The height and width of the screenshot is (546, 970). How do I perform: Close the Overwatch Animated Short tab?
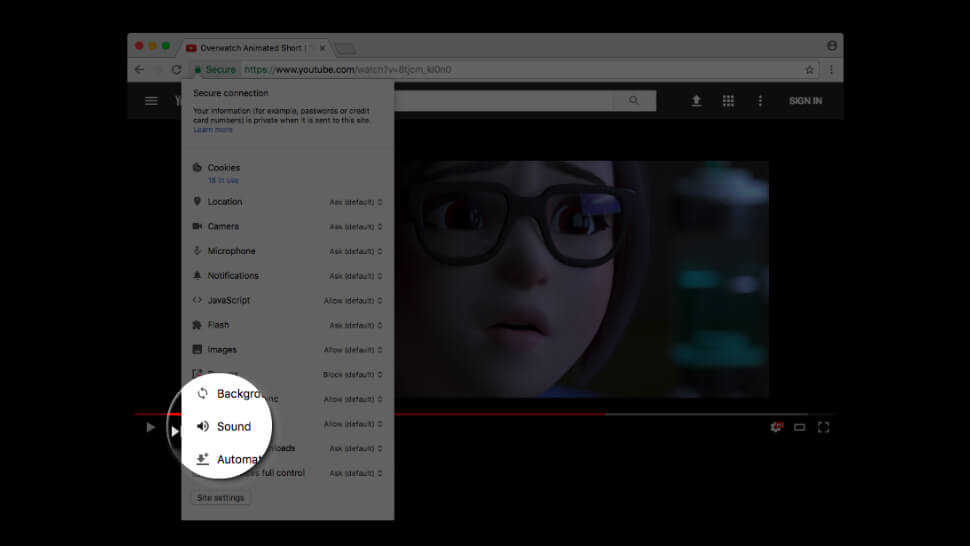[322, 48]
